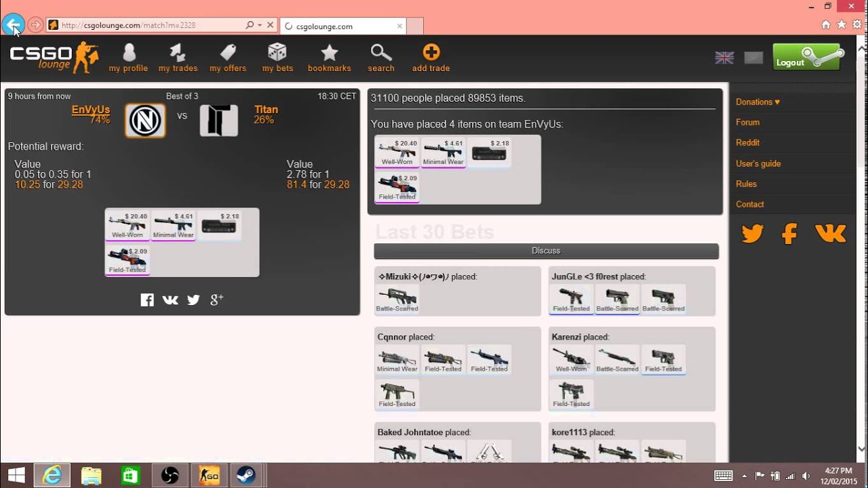Click the browser back arrow
Image resolution: width=868 pixels, height=488 pixels.
pos(13,25)
